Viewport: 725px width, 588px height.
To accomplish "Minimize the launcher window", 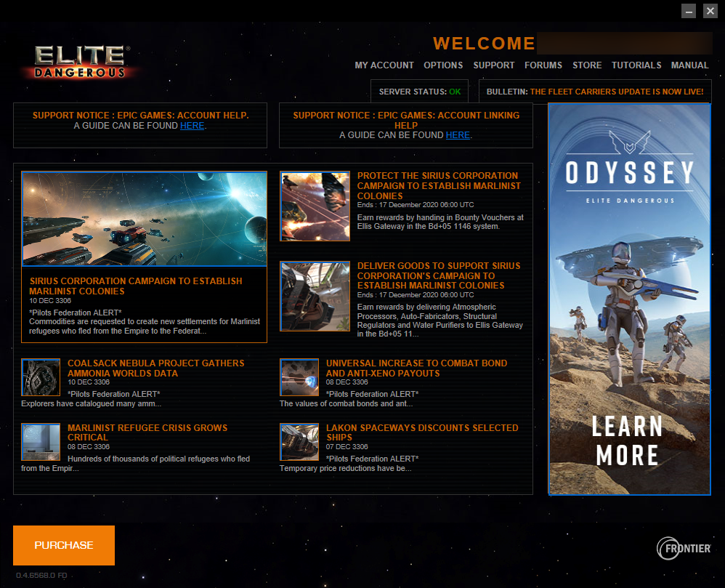I will click(x=689, y=11).
